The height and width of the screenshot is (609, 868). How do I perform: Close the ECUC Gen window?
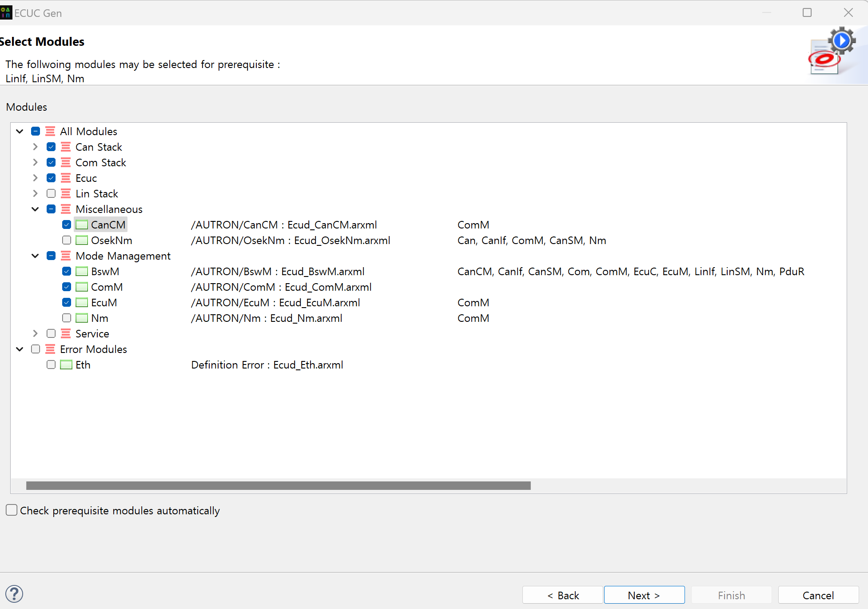(x=848, y=12)
